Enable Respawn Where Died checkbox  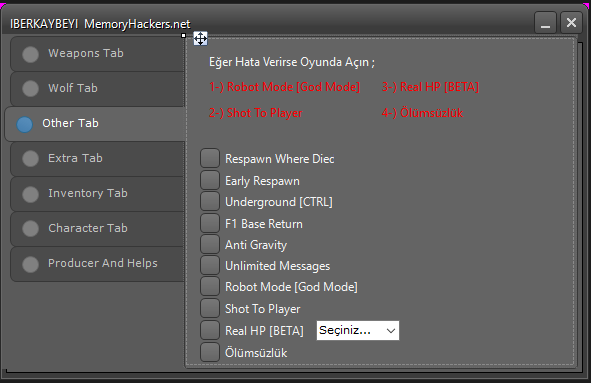pyautogui.click(x=210, y=158)
